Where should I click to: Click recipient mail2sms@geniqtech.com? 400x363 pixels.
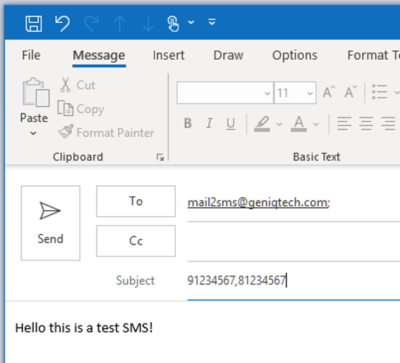[x=259, y=202]
